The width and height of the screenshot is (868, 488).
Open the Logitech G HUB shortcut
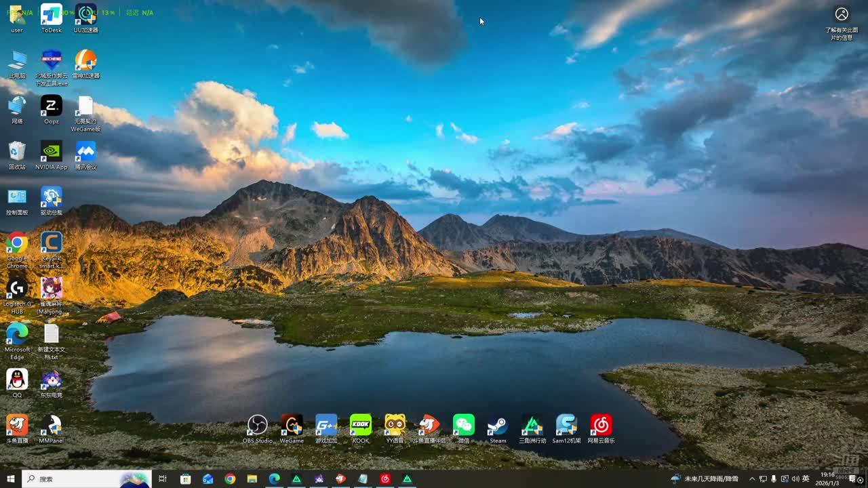tap(17, 288)
